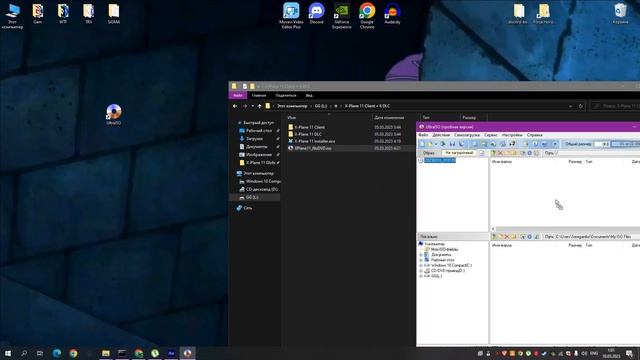Select 'Компьютер' root in UltraISO local tree
Viewport: 640px width, 360px height.
coord(434,244)
